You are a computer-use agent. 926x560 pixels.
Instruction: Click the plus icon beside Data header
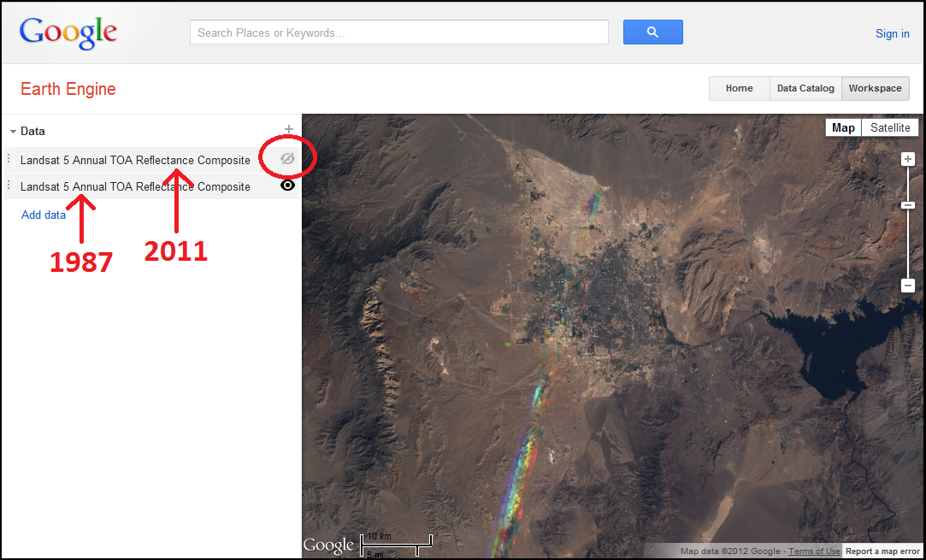[289, 129]
